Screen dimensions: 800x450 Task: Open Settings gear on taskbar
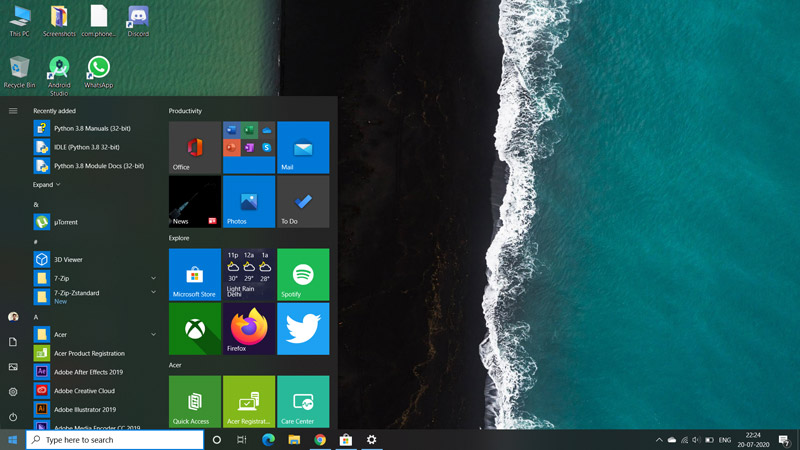(x=371, y=440)
